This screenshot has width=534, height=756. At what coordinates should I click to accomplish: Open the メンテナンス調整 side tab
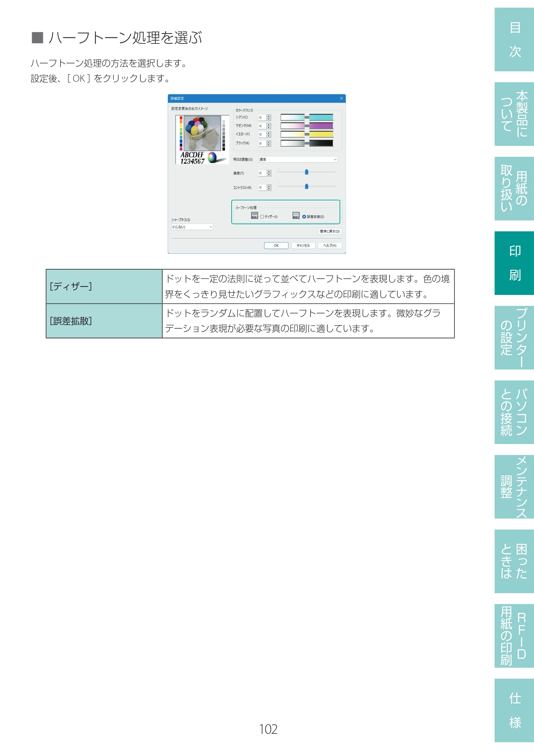coord(514,487)
